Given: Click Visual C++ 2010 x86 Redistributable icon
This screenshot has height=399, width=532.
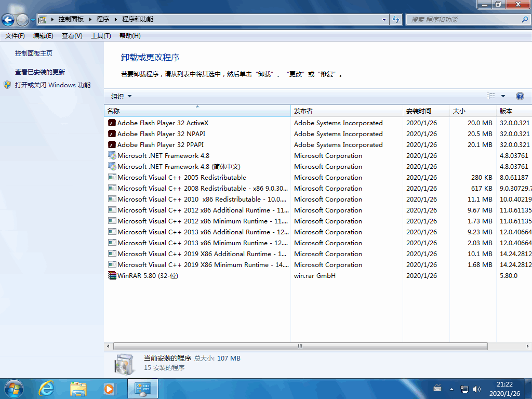Looking at the screenshot, I should click(112, 199).
